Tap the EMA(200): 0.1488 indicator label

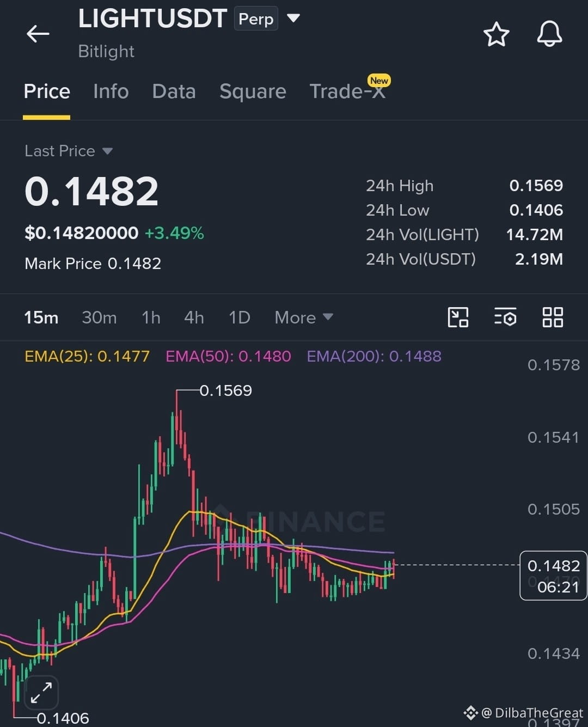374,356
